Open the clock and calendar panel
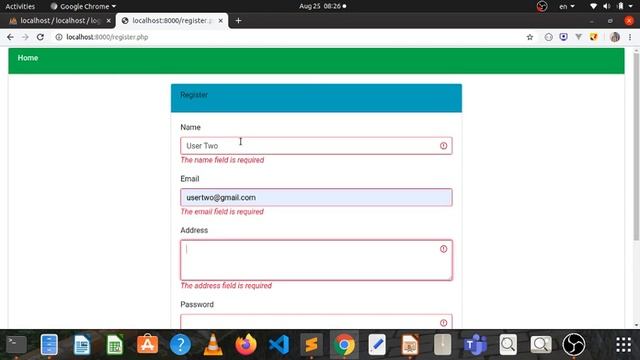Screen dimensions: 640x360 click(x=322, y=6)
